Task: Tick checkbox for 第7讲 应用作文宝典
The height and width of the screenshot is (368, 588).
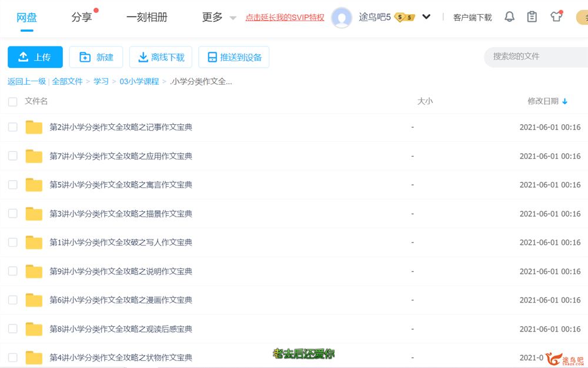Action: point(12,156)
